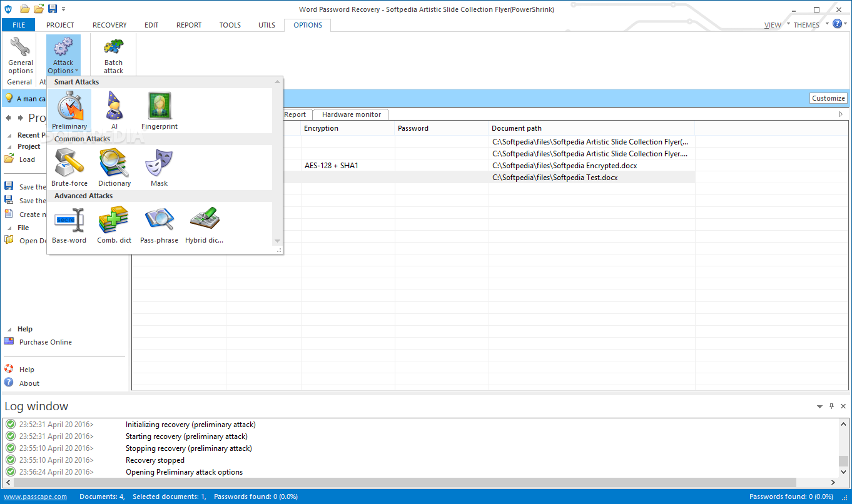The width and height of the screenshot is (852, 504).
Task: Open the Preliminary attack options
Action: pos(69,111)
